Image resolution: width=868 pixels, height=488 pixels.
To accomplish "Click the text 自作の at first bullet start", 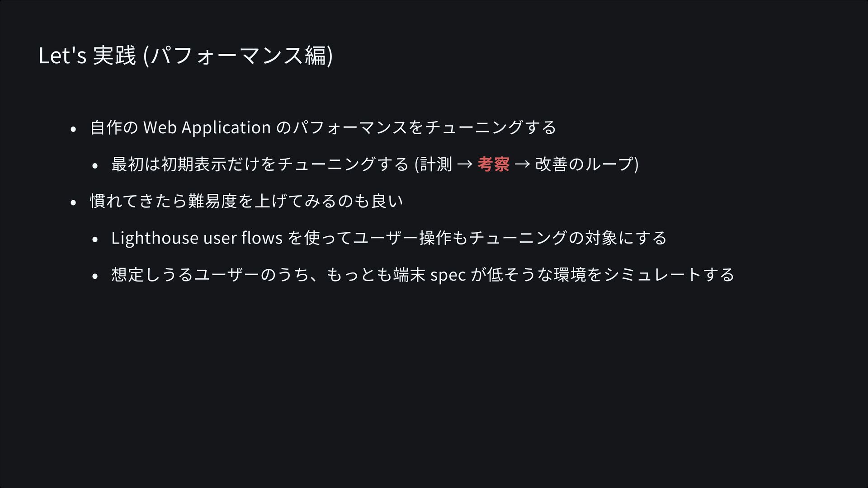I will point(114,127).
